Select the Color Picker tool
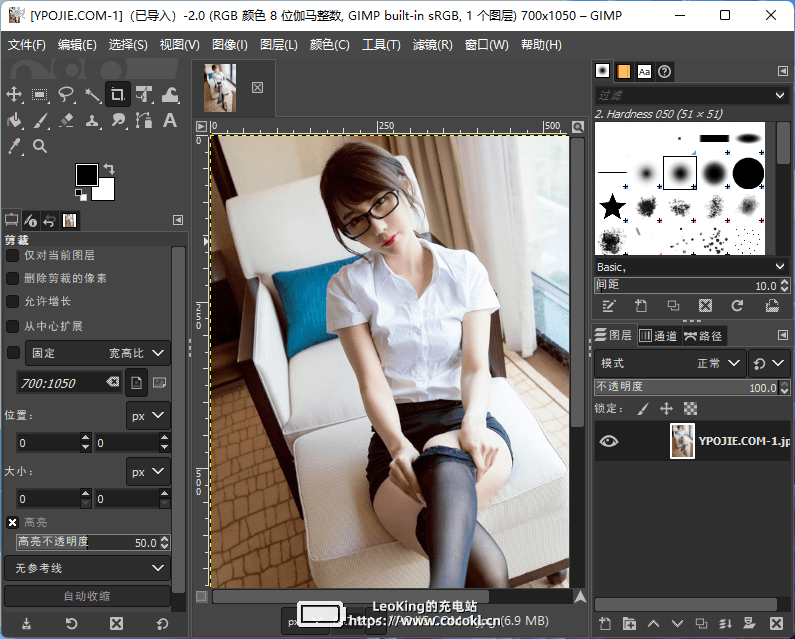The height and width of the screenshot is (639, 795). coord(14,147)
